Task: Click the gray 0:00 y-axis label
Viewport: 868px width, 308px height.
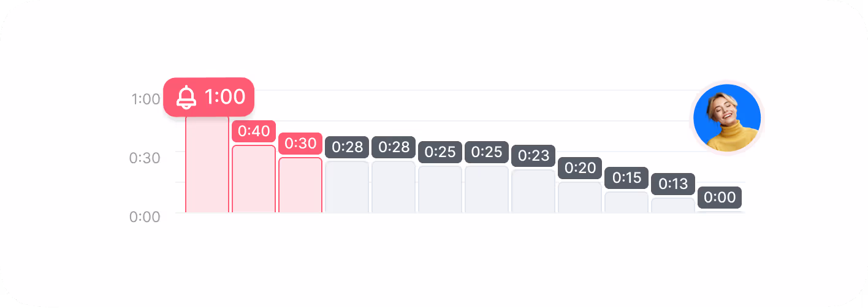Action: coord(145,217)
